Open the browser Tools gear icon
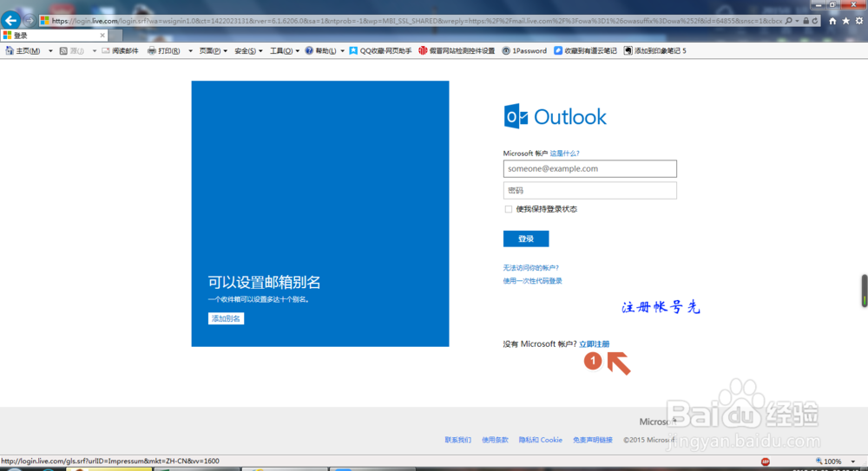The height and width of the screenshot is (471, 868). point(859,21)
